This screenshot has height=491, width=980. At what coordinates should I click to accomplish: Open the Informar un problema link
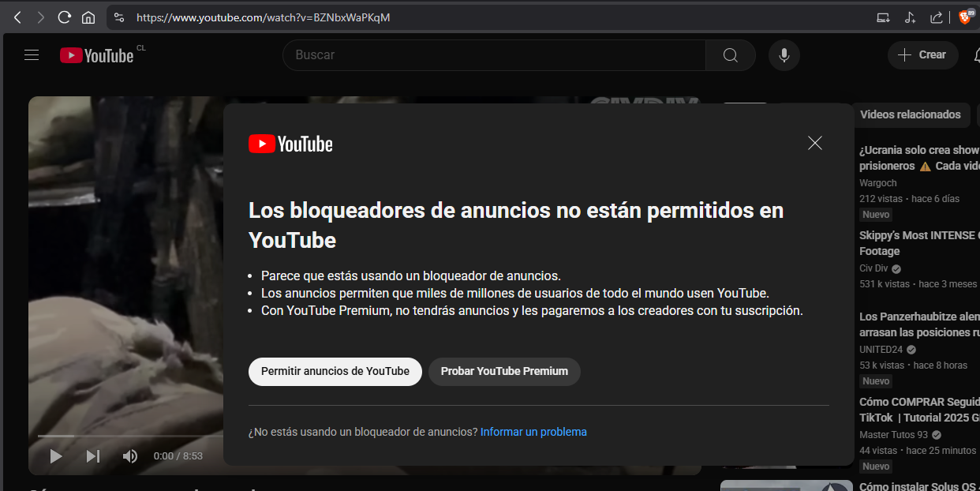[x=533, y=432]
